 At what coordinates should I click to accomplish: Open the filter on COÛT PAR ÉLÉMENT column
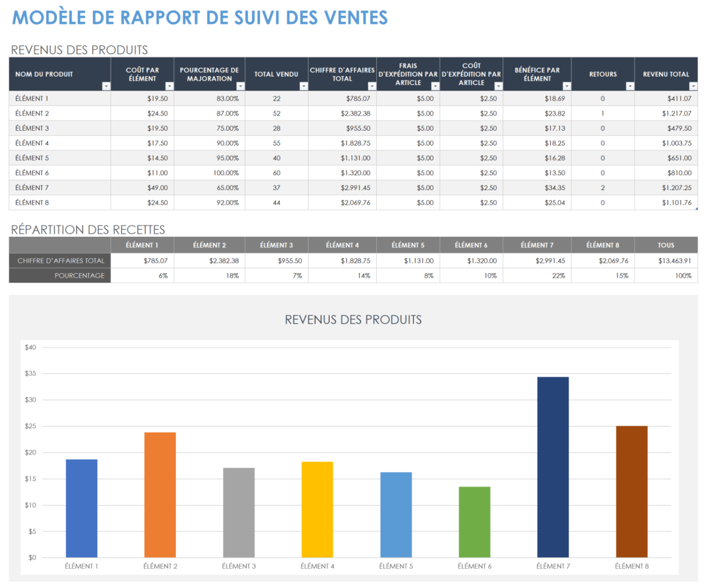coord(169,86)
